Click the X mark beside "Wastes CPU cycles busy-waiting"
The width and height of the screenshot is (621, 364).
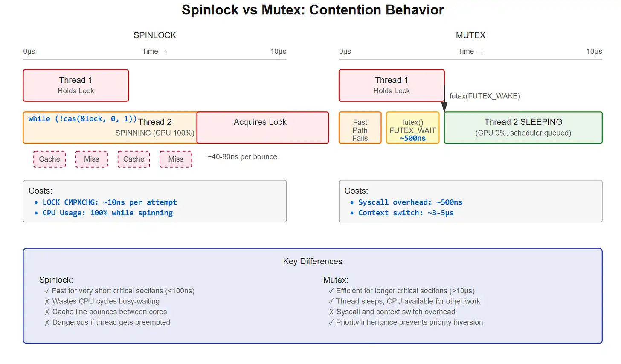[47, 301]
